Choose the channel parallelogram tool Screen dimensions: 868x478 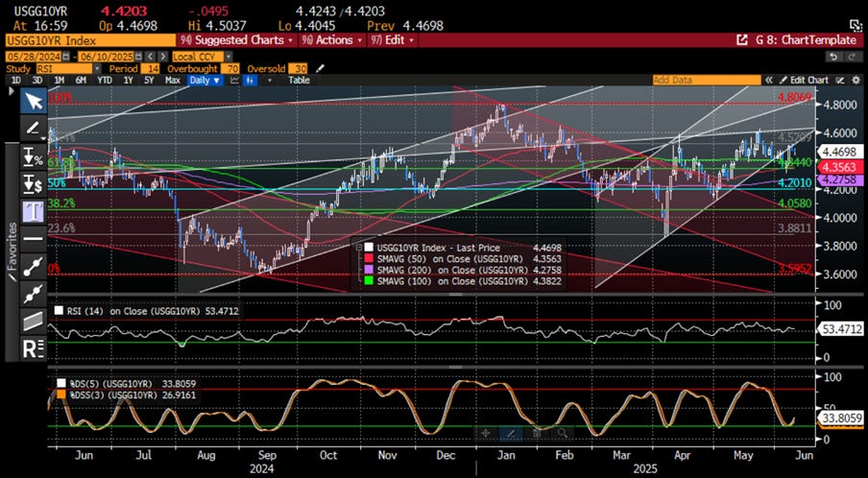point(35,321)
